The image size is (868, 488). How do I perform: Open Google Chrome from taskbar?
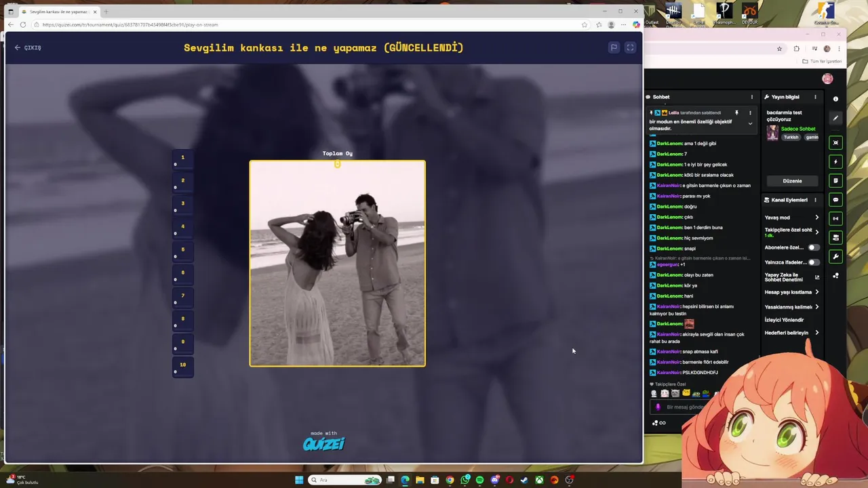point(450,480)
